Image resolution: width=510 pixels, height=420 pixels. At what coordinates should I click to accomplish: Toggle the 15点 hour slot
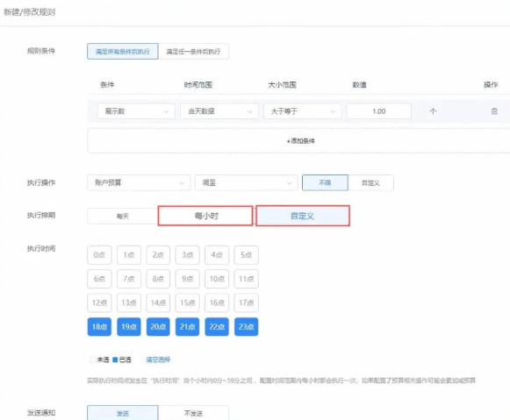tap(187, 303)
